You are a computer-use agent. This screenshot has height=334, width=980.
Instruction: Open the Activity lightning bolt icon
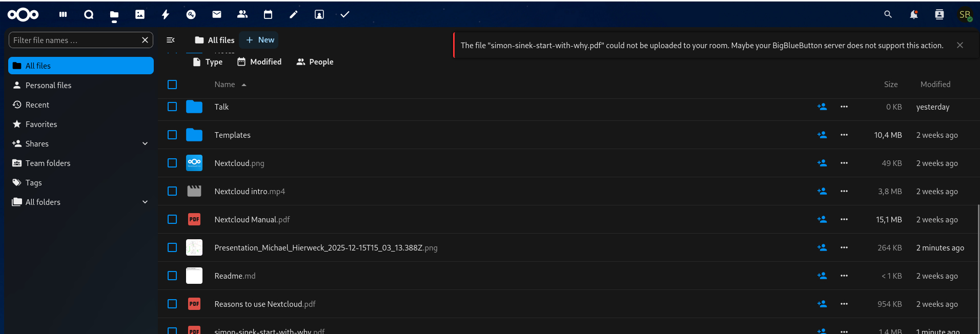[166, 14]
